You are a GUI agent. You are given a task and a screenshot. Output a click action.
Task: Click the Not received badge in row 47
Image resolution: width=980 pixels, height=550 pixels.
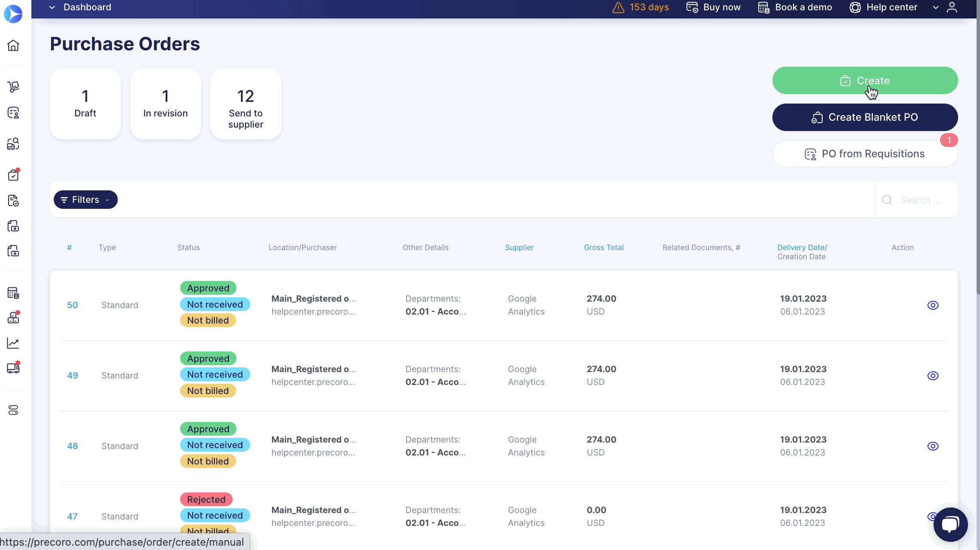point(215,515)
